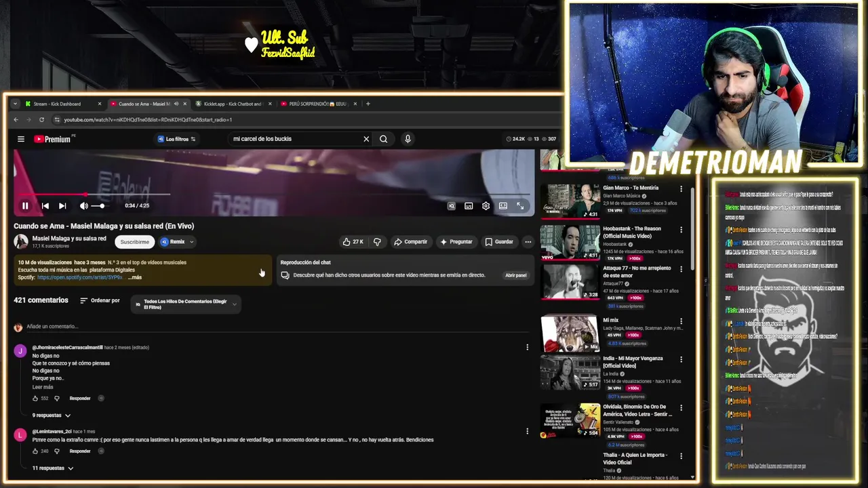Screen dimensions: 868x488
Task: Open more actions menu beside Guardar
Action: [528, 242]
